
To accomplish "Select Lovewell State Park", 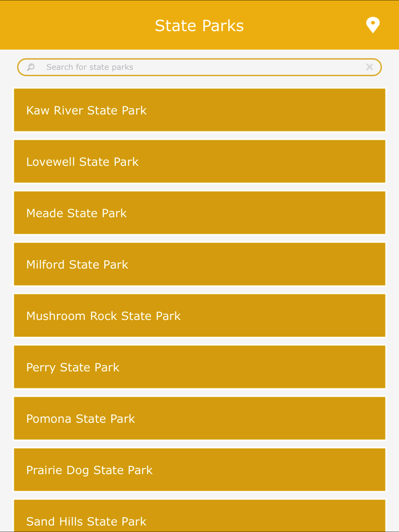I will [x=199, y=162].
